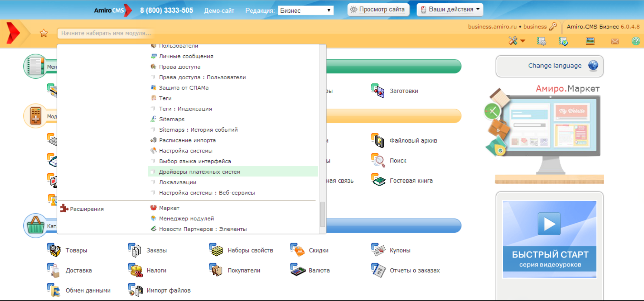Viewport: 644px width, 301px height.
Task: Open Покупатели module icon
Action: coord(216,270)
